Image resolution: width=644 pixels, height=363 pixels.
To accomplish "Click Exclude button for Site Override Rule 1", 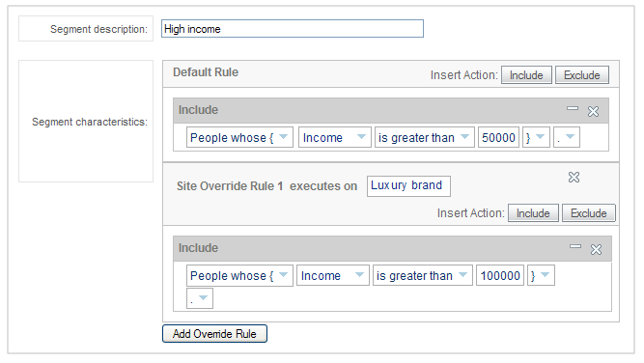I will 589,213.
